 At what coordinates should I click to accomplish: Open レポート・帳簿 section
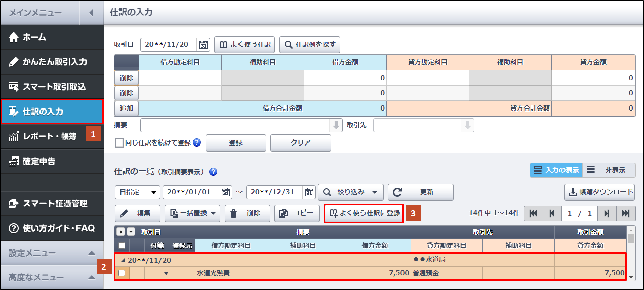point(52,136)
